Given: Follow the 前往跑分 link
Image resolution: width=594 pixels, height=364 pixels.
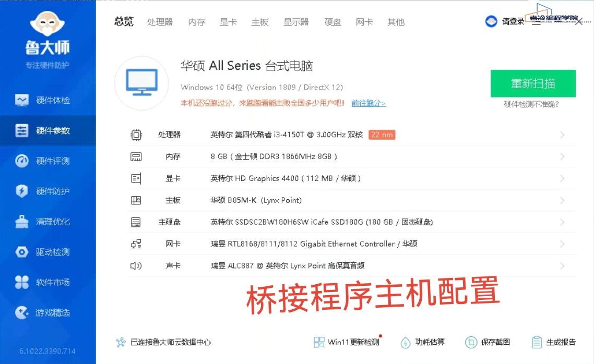Looking at the screenshot, I should coord(368,103).
